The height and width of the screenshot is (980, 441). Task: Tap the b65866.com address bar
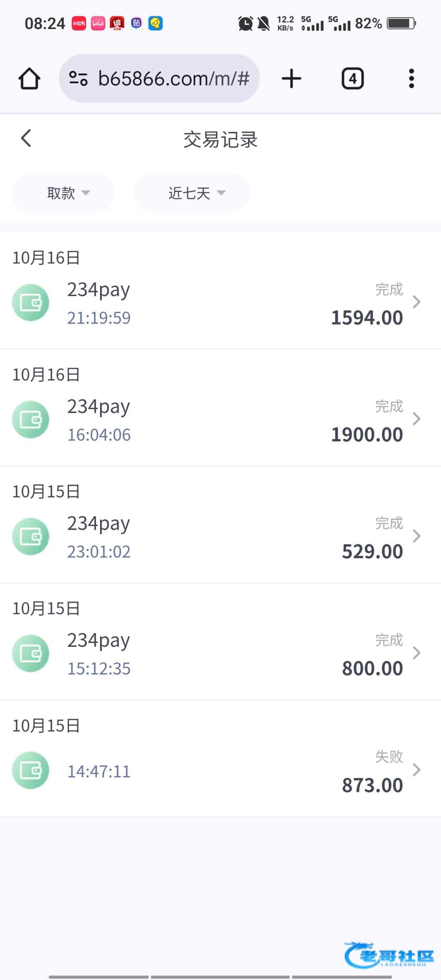point(174,78)
